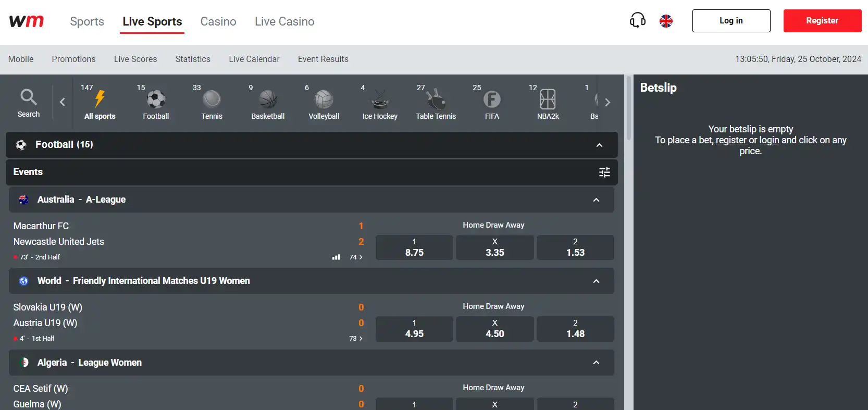Open Live Scores menu item
This screenshot has height=410, width=868.
(135, 59)
